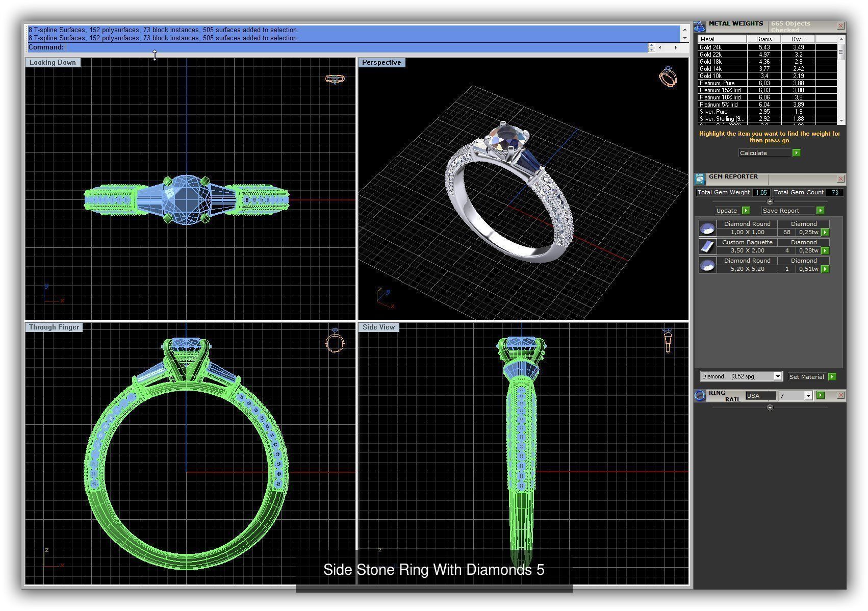The image size is (868, 611).
Task: Click the command line left arrow
Action: [660, 47]
